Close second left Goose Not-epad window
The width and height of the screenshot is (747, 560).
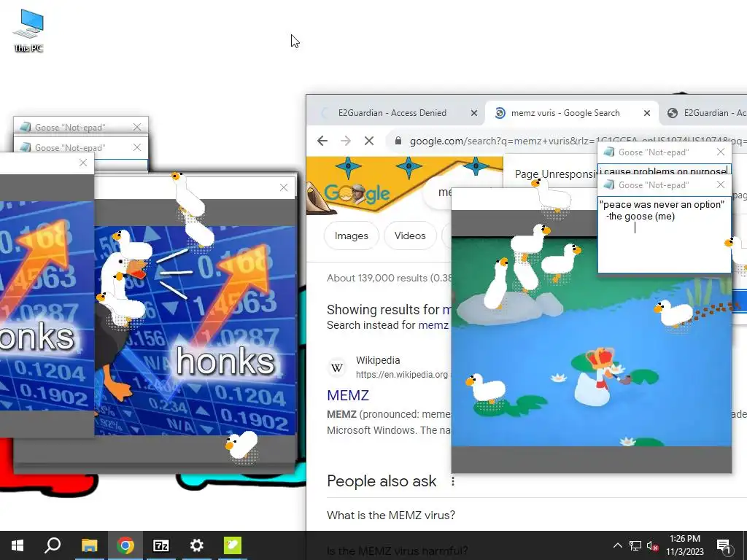(137, 147)
